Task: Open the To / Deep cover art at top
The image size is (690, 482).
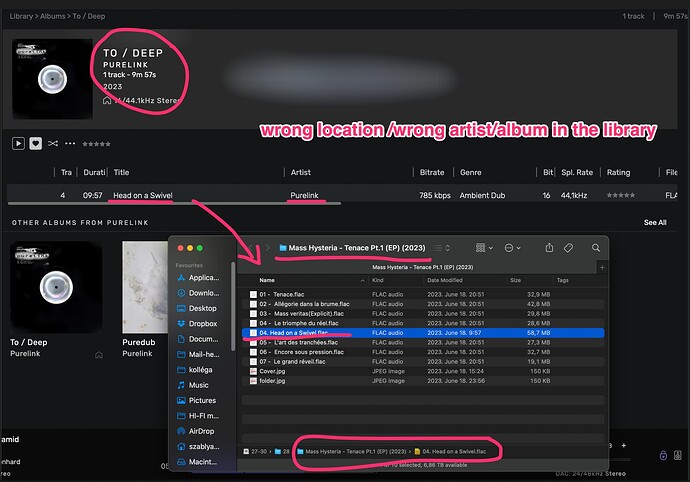Action: pyautogui.click(x=52, y=79)
